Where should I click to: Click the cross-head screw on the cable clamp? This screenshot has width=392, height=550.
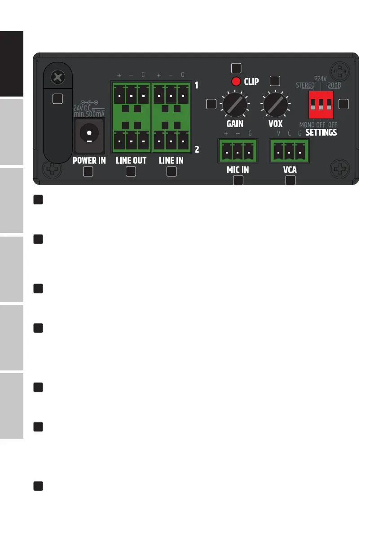pos(57,78)
